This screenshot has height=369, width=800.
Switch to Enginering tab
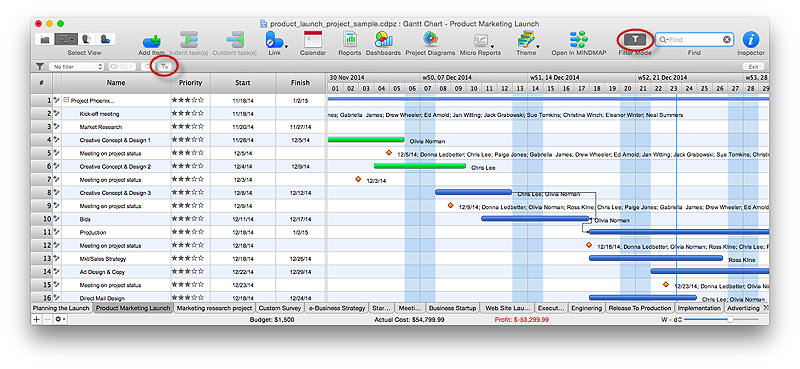pos(586,308)
